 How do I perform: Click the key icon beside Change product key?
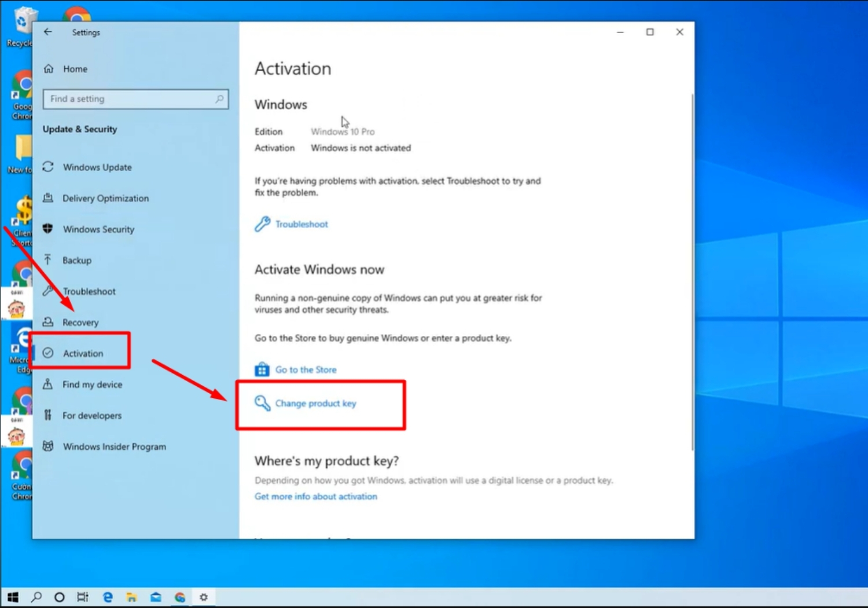click(x=263, y=403)
